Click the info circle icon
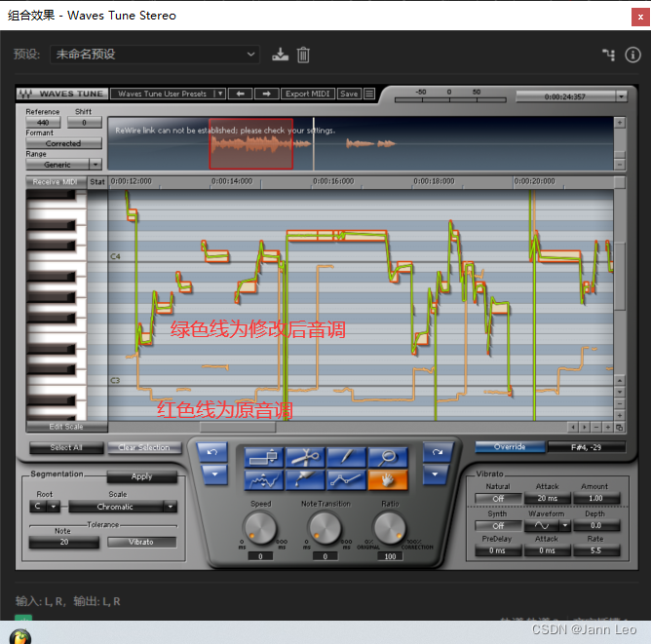The width and height of the screenshot is (651, 644). pyautogui.click(x=632, y=55)
